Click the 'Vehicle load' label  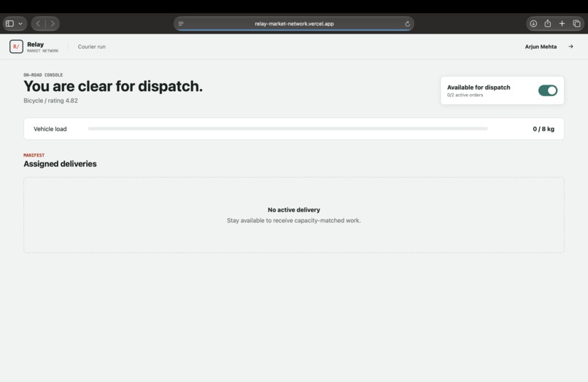click(50, 129)
